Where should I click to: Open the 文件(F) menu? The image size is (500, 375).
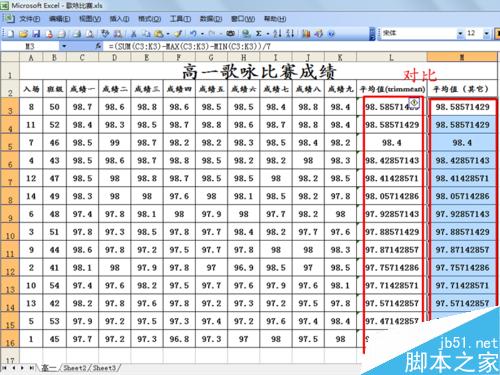[30, 19]
